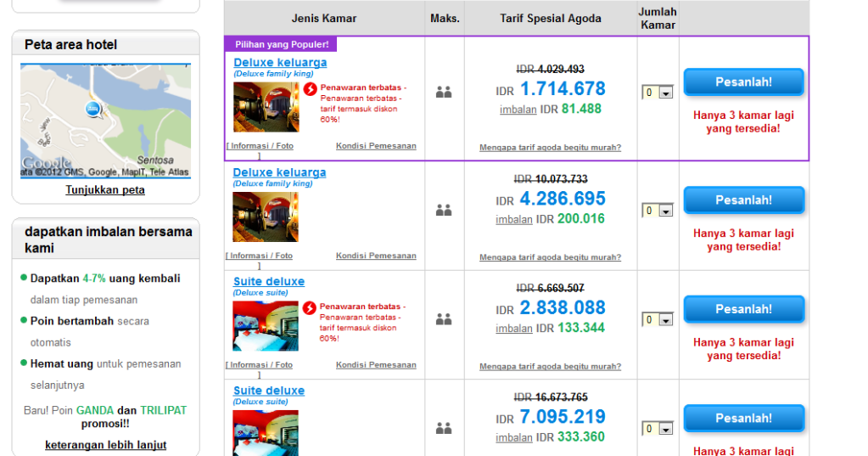Open Suite deluxe link priced IDR 2.838.088

coord(269,281)
